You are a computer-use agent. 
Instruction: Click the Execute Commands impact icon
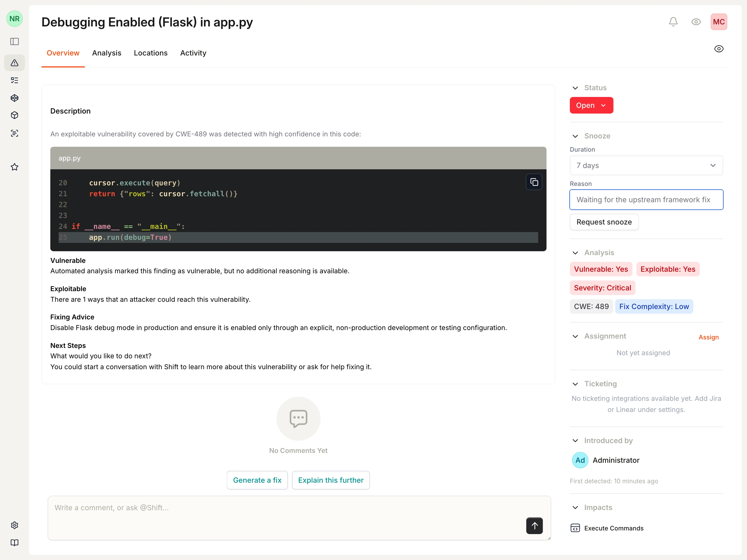(575, 528)
